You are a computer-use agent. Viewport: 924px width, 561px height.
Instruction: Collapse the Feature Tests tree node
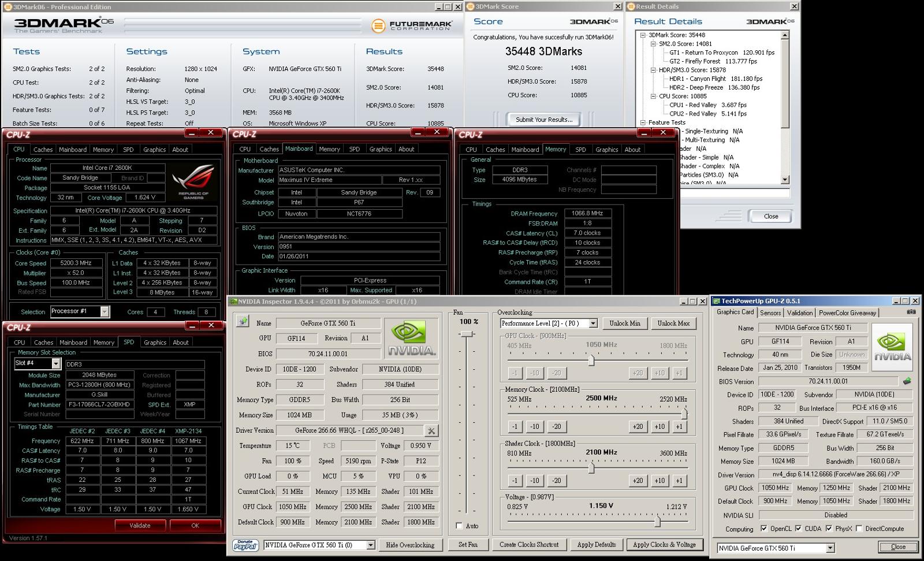643,122
